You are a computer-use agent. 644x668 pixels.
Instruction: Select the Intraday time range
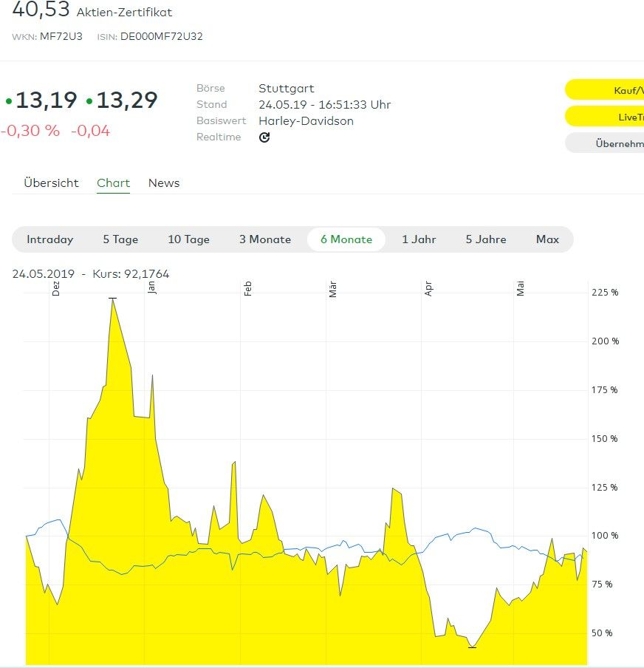(50, 239)
